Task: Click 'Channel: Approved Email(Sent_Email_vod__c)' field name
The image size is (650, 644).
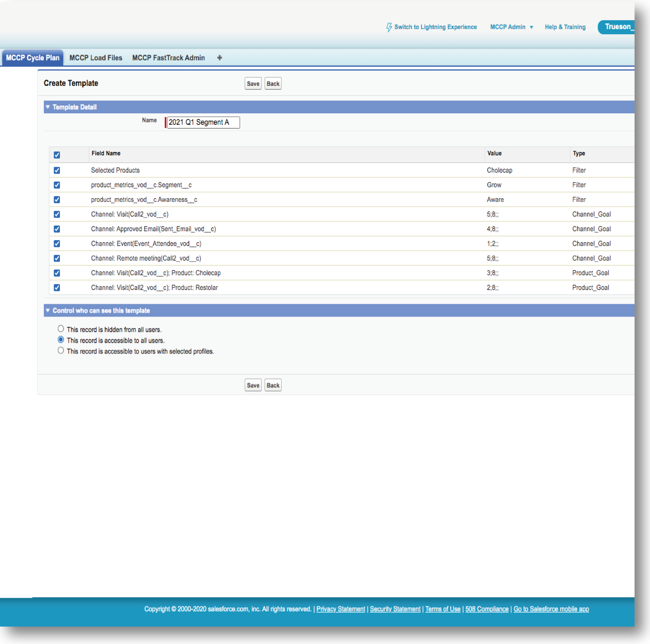Action: (x=153, y=229)
